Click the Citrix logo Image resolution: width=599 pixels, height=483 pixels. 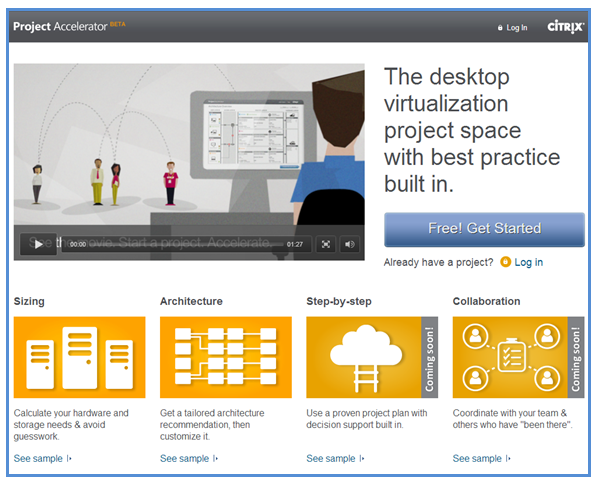click(x=565, y=27)
